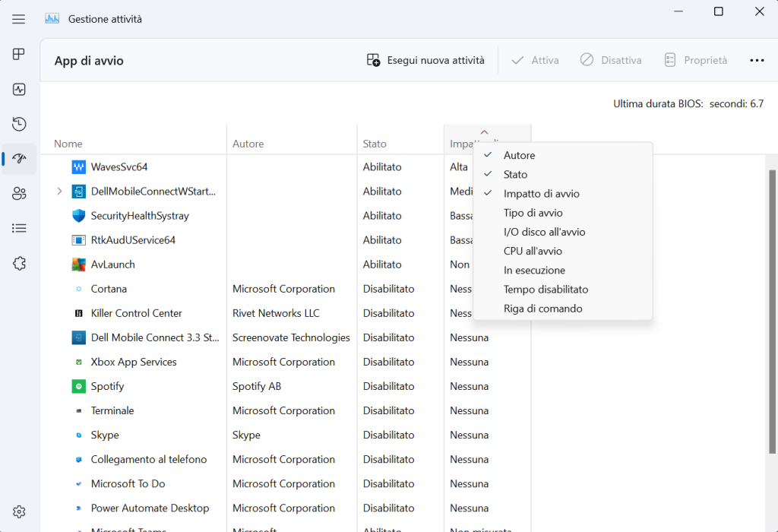Click the Skype app icon
The image size is (778, 532).
[78, 435]
